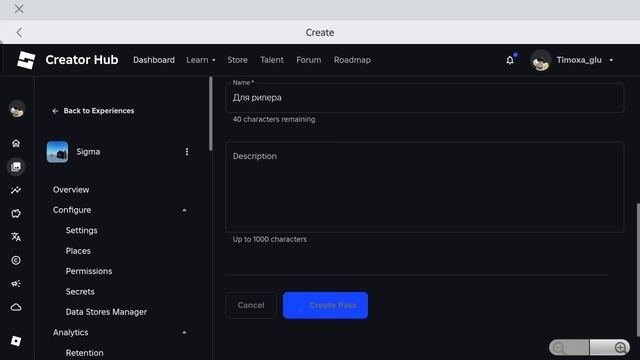Open the Translation icon in sidebar
640x360 pixels.
pos(16,237)
